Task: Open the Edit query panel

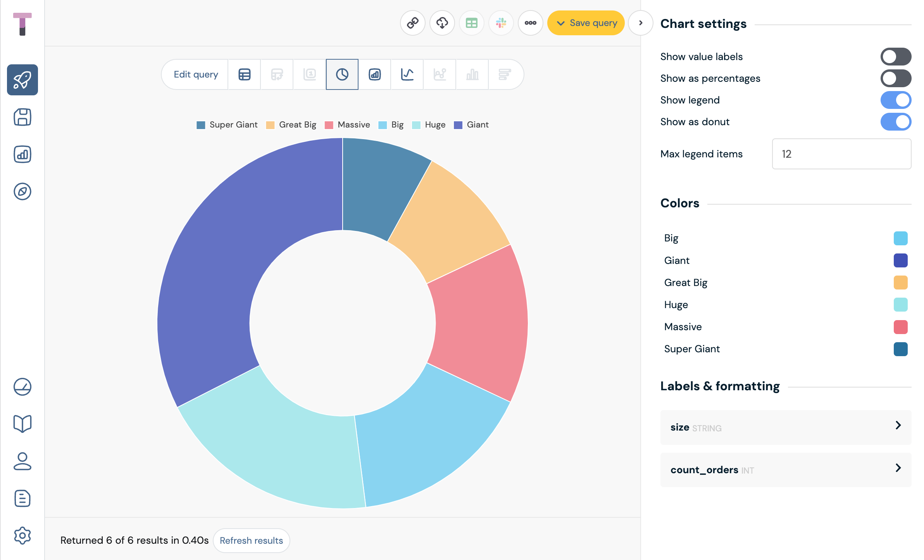Action: tap(196, 74)
